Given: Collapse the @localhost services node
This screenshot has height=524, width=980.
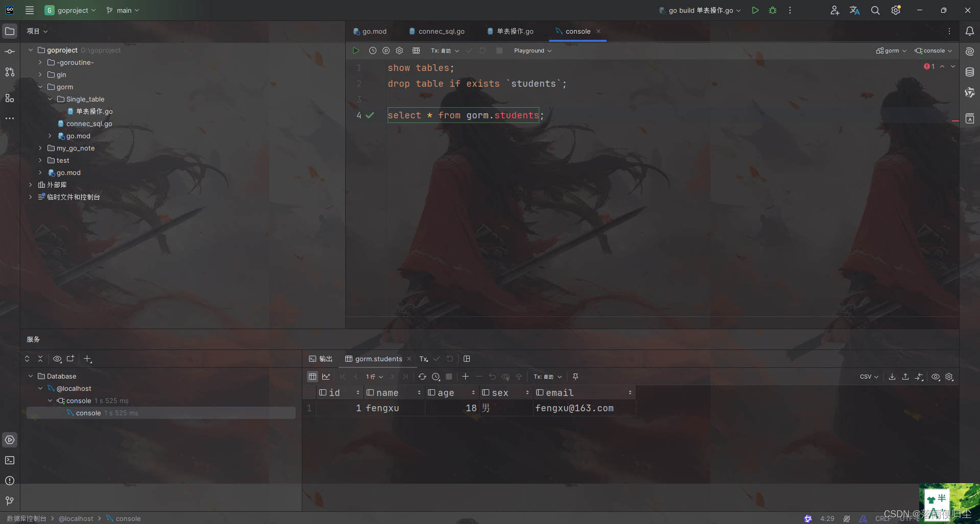Looking at the screenshot, I should [40, 388].
